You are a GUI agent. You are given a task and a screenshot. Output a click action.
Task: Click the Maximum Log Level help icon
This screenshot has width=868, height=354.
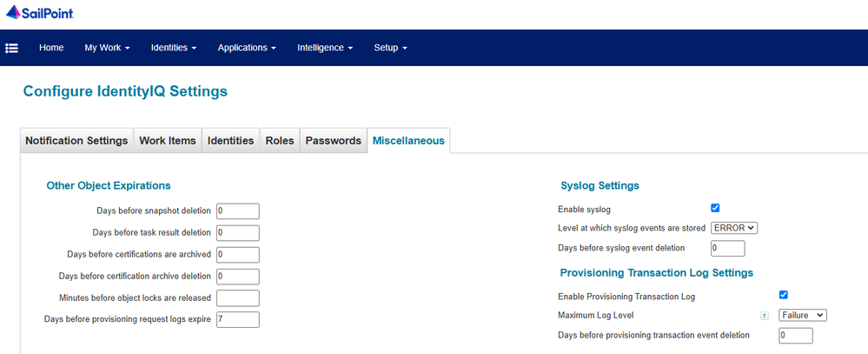click(765, 316)
